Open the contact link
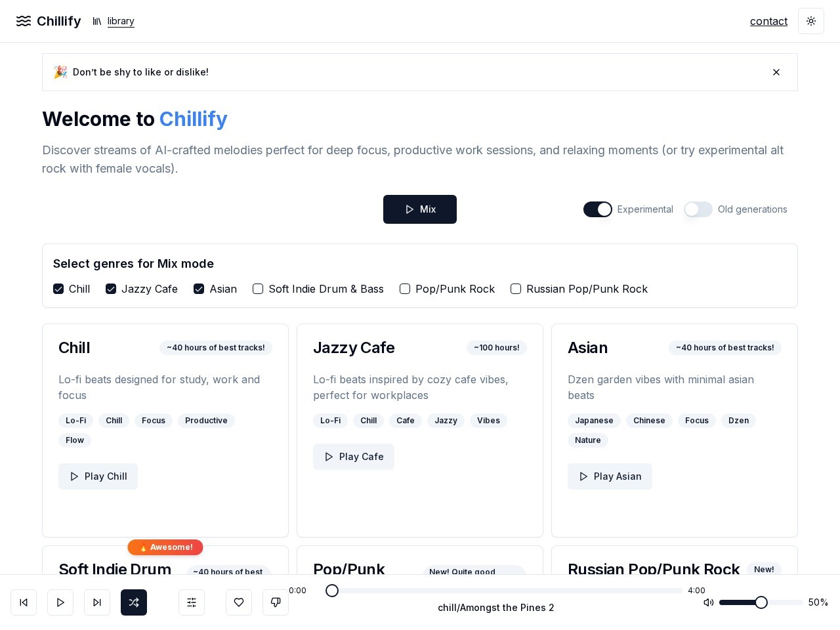This screenshot has width=840, height=630. (x=768, y=21)
